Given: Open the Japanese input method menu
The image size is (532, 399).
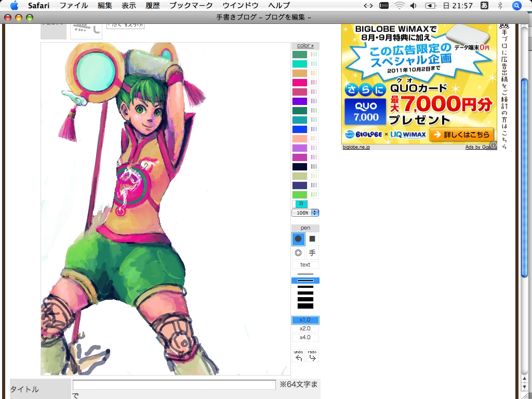Looking at the screenshot, I should click(484, 6).
